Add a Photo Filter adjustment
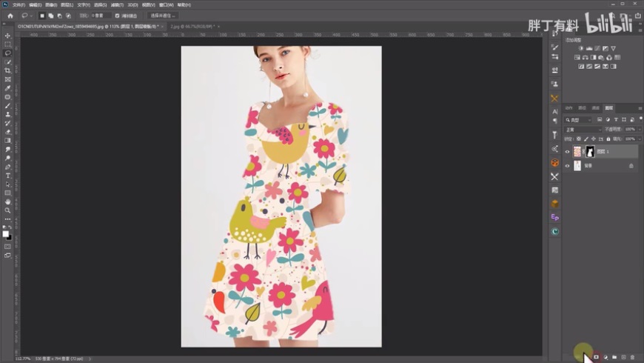Image resolution: width=644 pixels, height=363 pixels. (x=601, y=58)
